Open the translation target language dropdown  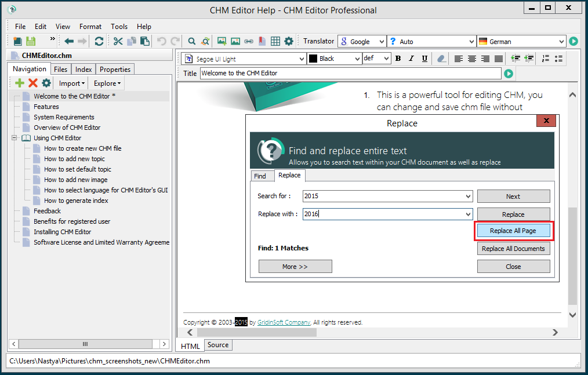(x=561, y=41)
